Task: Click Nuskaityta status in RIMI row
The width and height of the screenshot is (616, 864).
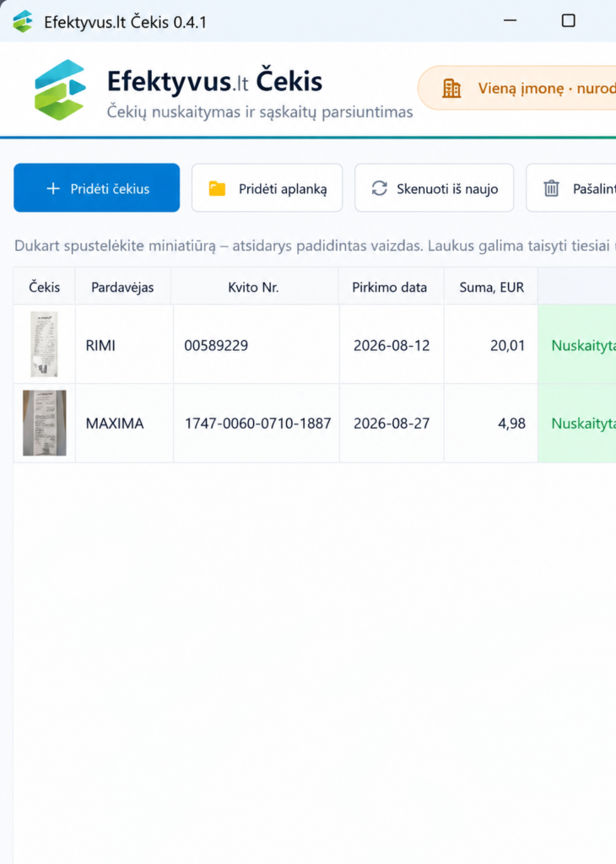Action: 577,345
